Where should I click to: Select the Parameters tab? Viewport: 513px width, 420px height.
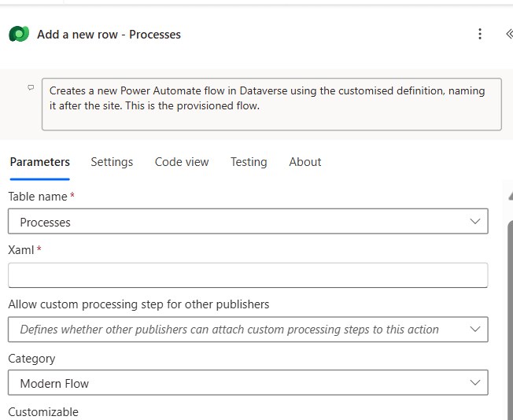click(x=39, y=162)
